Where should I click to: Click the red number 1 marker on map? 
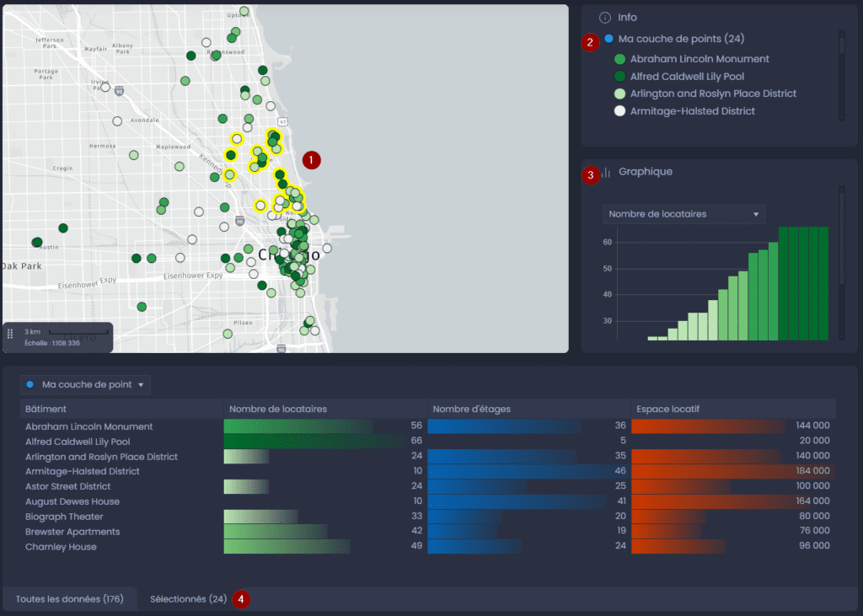pos(312,160)
